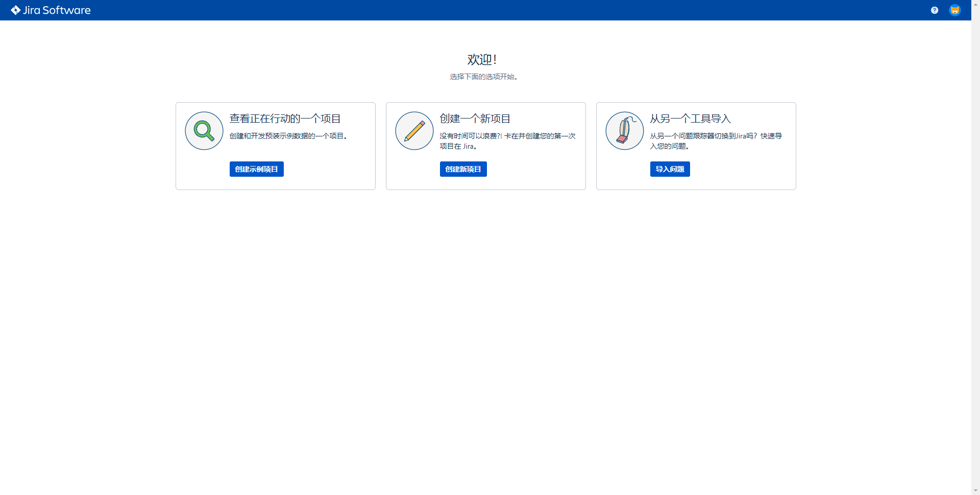Click the 导入问题 button
Viewport: 980px width, 495px height.
tap(670, 169)
